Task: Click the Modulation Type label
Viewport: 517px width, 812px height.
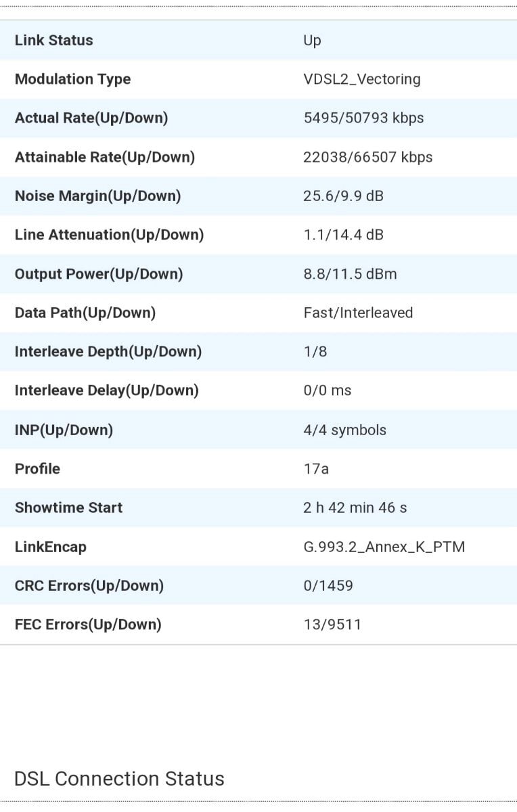Action: 72,79
